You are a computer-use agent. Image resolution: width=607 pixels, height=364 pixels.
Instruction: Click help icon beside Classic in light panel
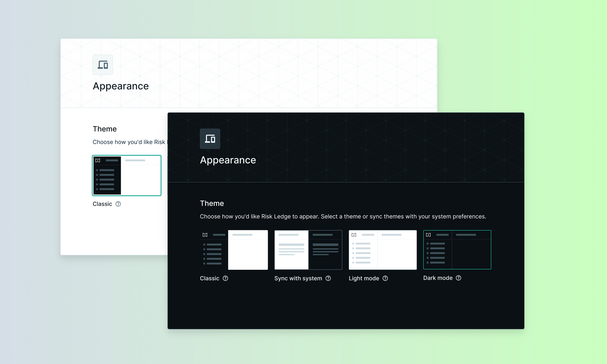(x=118, y=204)
